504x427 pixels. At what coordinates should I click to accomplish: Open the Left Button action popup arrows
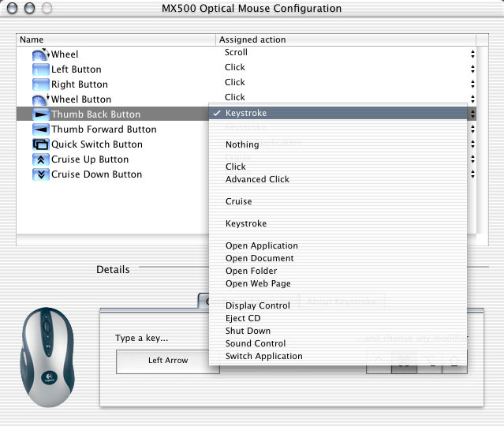472,69
